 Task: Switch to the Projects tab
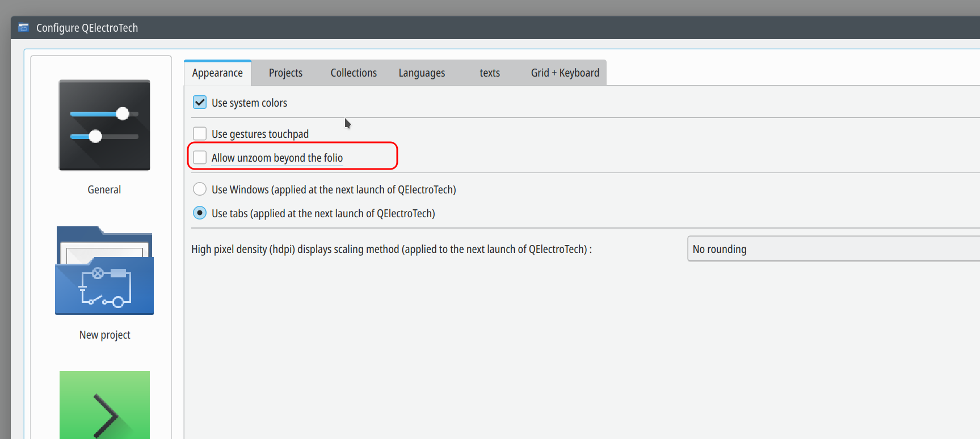coord(285,73)
